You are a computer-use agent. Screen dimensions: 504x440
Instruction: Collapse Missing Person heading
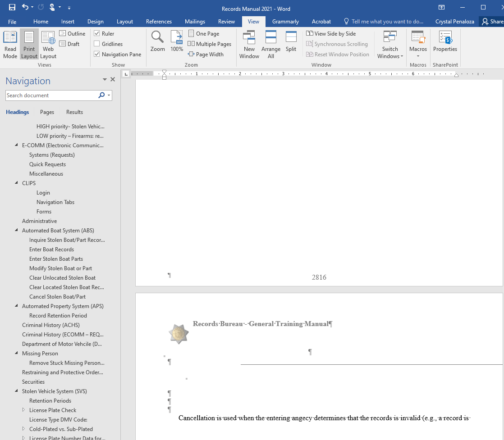click(x=16, y=353)
